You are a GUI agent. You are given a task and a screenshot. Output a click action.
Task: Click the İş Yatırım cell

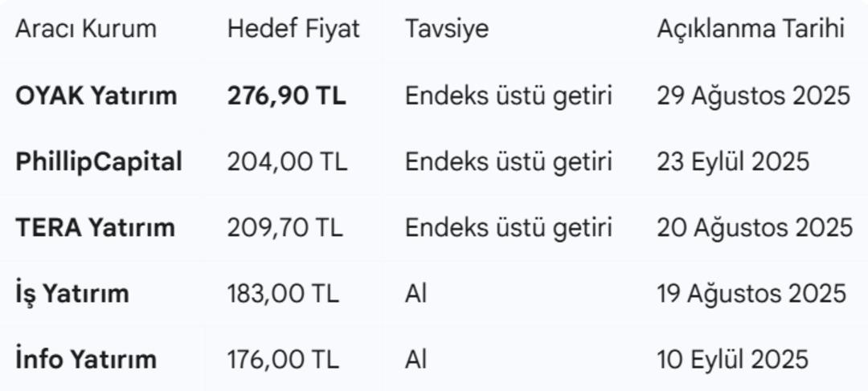click(x=72, y=294)
